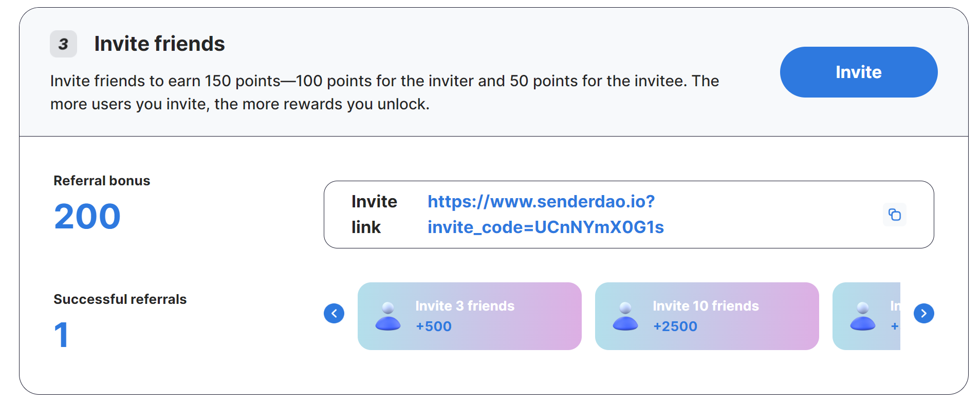Click the "Invite link" label
980x405 pixels.
(x=374, y=214)
